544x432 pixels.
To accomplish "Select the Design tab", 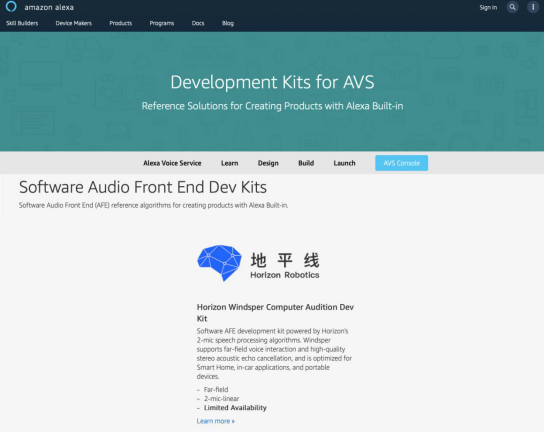I will pyautogui.click(x=268, y=163).
